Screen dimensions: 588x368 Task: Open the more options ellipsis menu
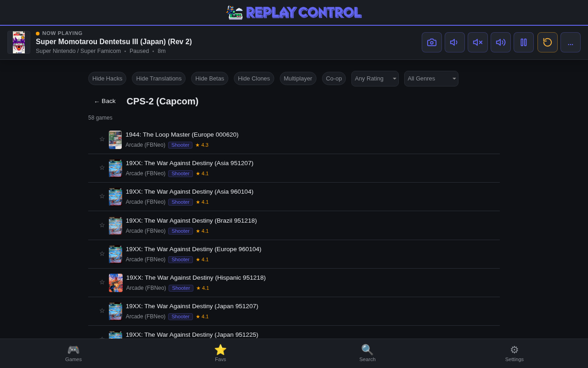click(x=571, y=42)
